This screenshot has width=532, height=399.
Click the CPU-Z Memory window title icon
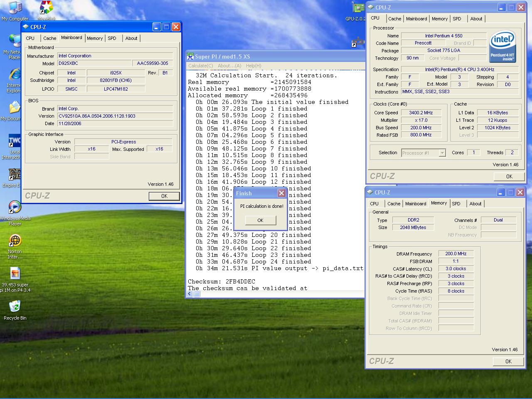coord(370,192)
